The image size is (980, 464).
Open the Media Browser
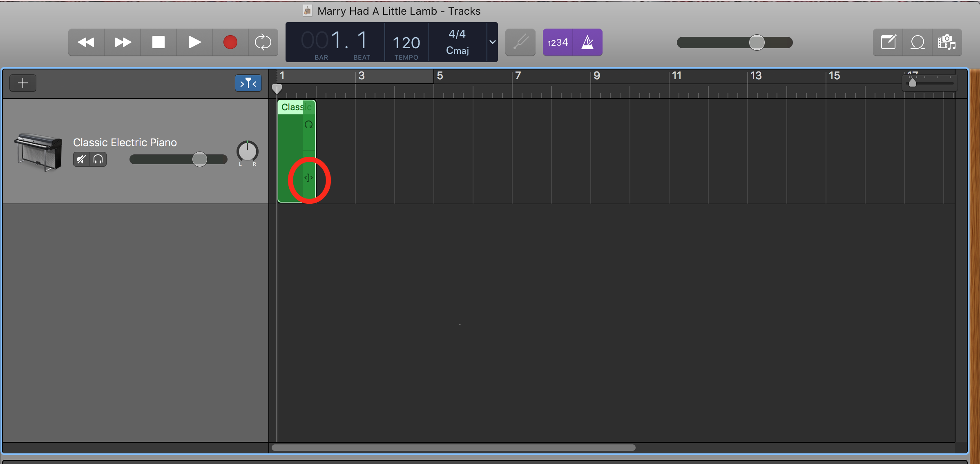tap(947, 42)
